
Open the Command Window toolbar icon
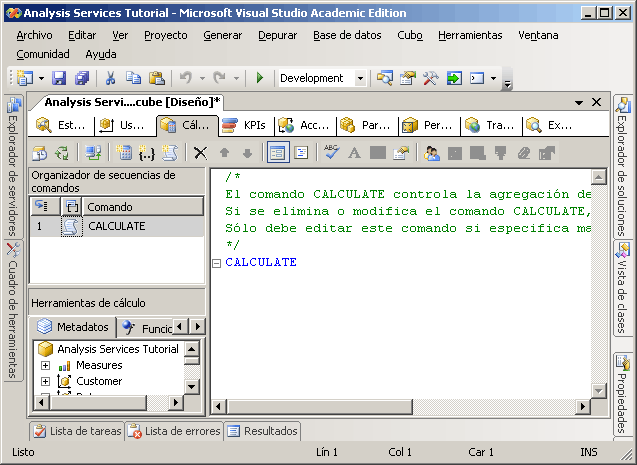477,78
